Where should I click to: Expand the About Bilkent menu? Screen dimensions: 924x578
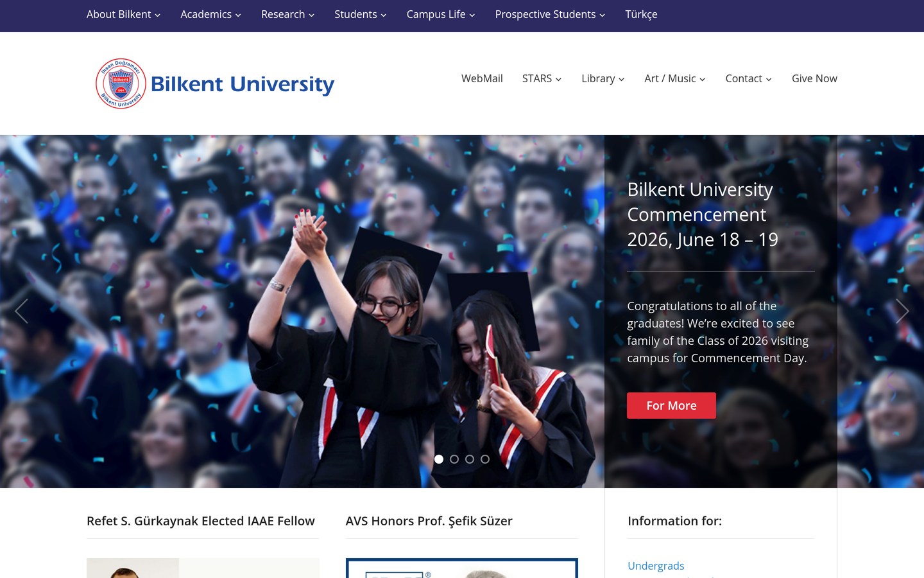123,14
